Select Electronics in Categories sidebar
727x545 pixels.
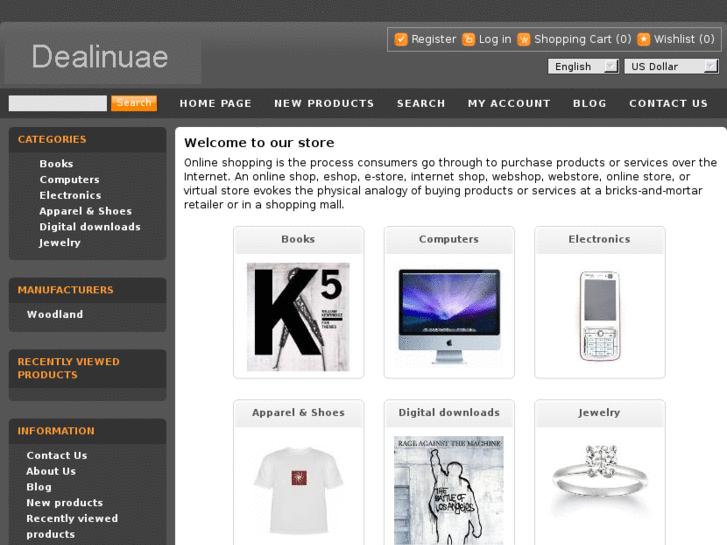[x=70, y=195]
